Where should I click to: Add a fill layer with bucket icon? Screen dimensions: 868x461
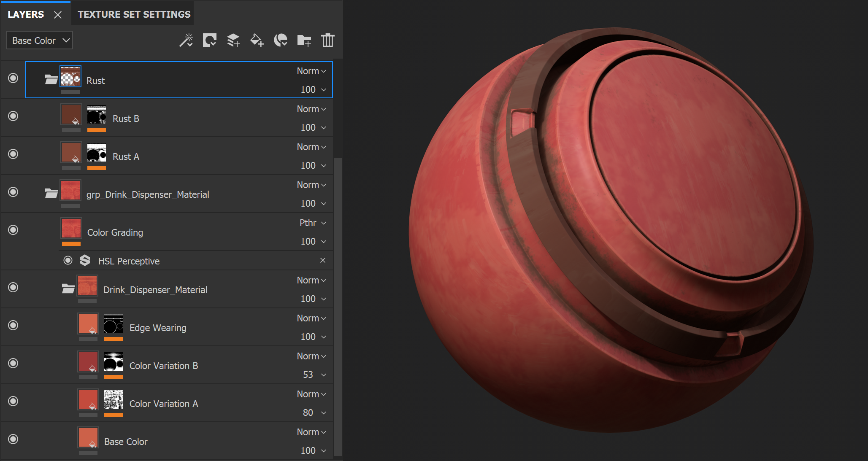[x=257, y=40]
